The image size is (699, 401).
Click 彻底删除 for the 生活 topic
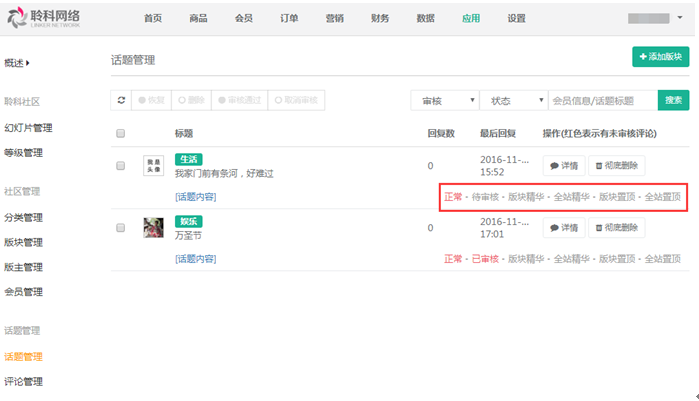(616, 166)
